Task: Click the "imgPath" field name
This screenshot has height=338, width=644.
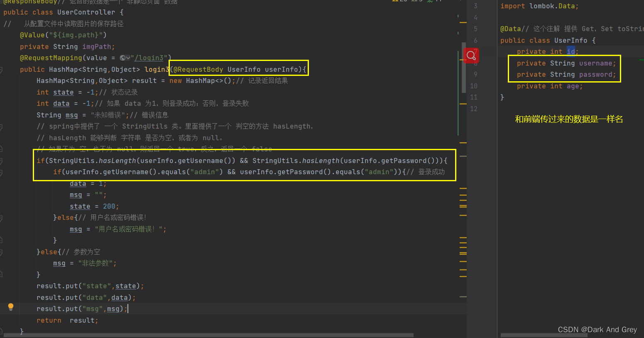Action: click(97, 47)
